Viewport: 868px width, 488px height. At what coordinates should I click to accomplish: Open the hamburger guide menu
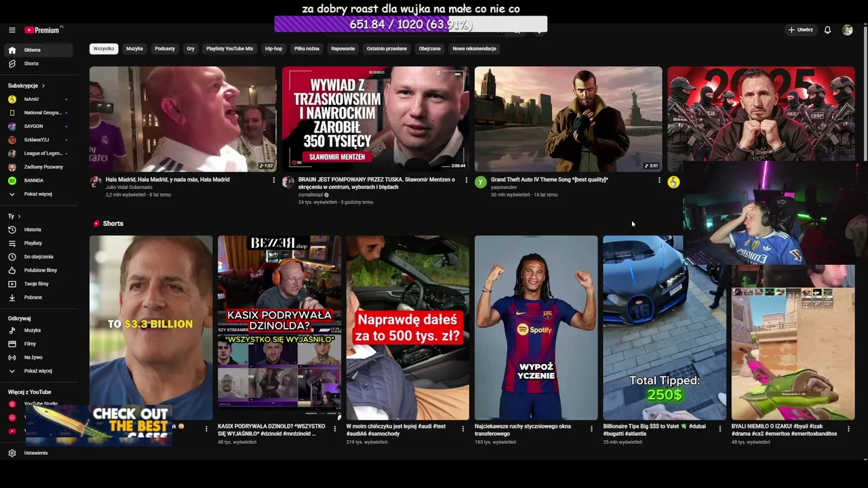(12, 30)
